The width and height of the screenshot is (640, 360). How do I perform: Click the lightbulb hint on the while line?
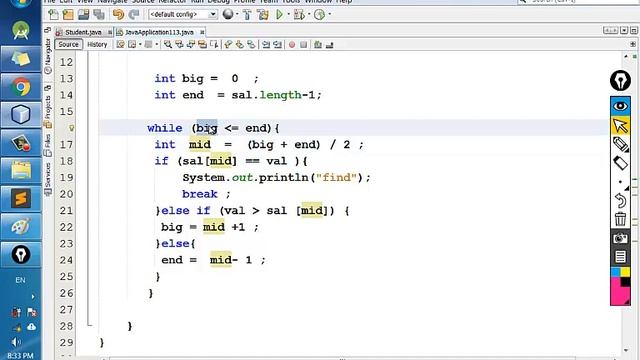coord(71,128)
